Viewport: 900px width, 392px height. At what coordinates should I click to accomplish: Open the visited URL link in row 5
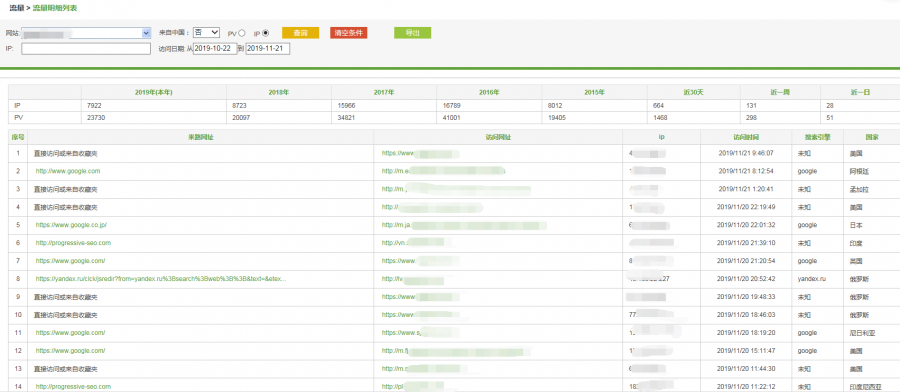tap(464, 225)
